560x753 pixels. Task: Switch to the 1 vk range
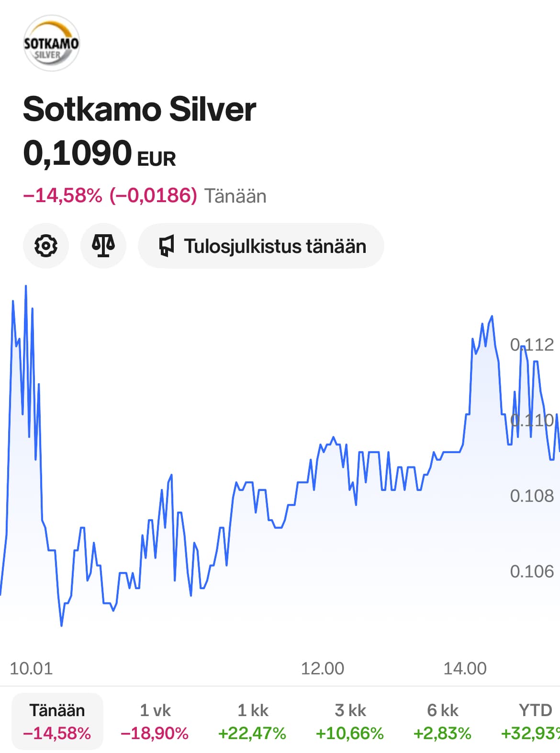[155, 721]
